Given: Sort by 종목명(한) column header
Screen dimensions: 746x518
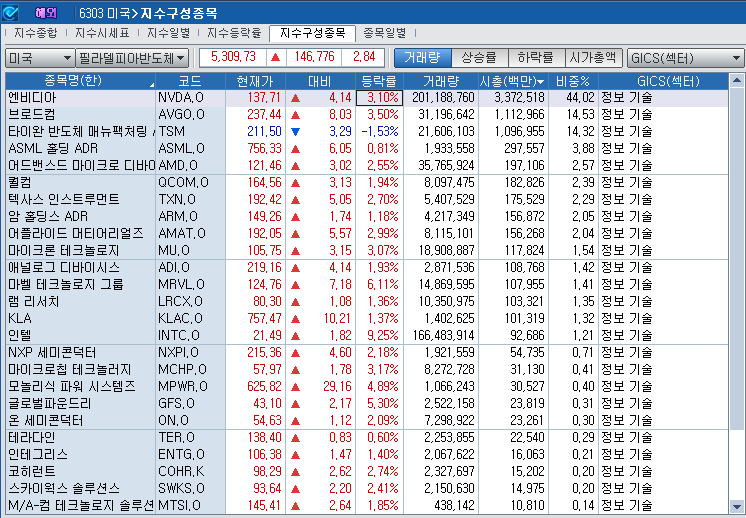Looking at the screenshot, I should coord(80,81).
